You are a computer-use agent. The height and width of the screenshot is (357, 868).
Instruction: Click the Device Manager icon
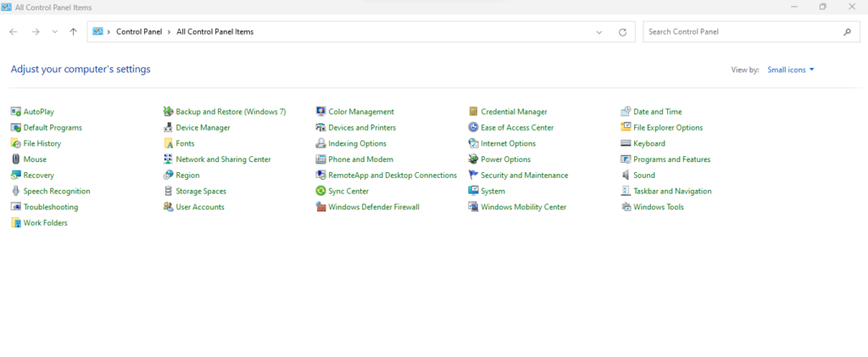pos(169,128)
